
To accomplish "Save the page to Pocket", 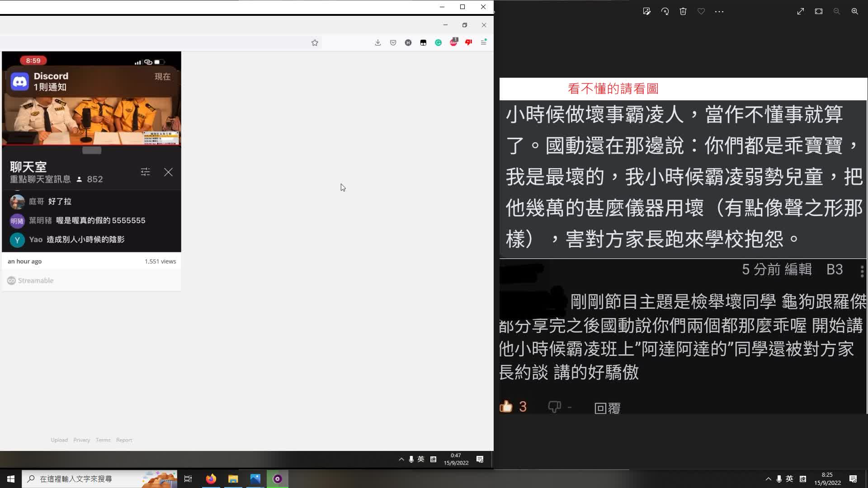I will tap(393, 42).
